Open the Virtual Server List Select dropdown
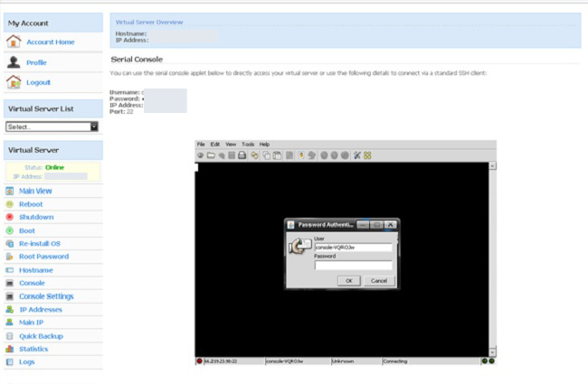 pos(52,126)
